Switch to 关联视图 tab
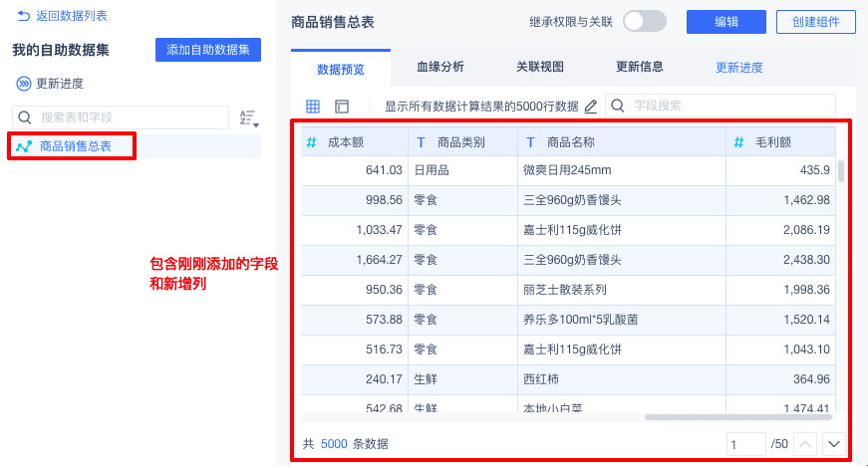Viewport: 868px width, 468px height. point(540,67)
